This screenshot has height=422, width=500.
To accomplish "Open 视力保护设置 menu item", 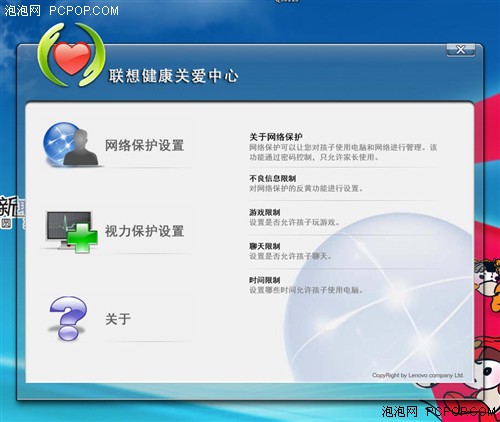I will click(144, 231).
